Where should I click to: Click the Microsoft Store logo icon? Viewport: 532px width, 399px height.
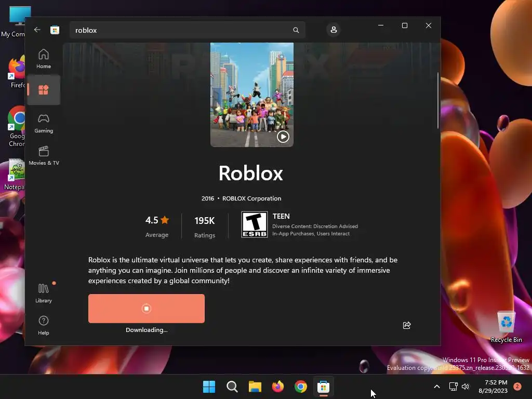click(x=55, y=30)
